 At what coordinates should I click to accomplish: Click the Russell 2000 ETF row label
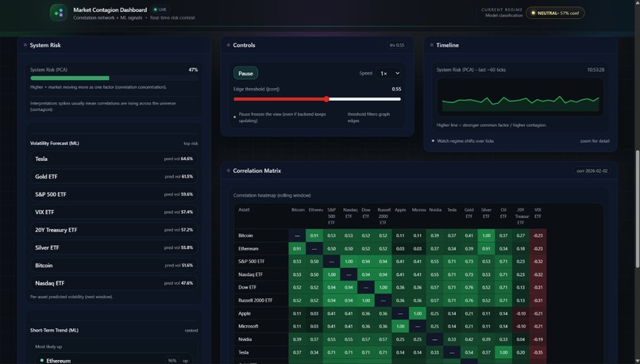tap(255, 301)
